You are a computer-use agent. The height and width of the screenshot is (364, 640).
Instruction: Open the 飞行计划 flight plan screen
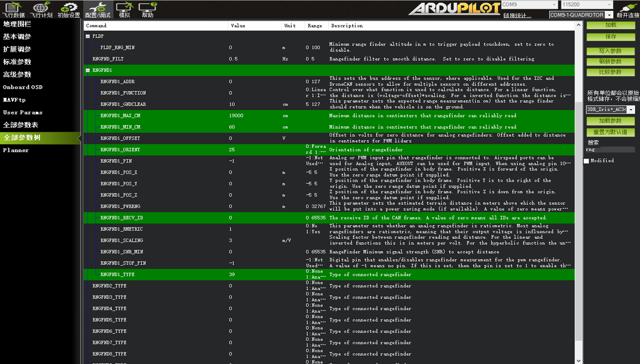(41, 10)
